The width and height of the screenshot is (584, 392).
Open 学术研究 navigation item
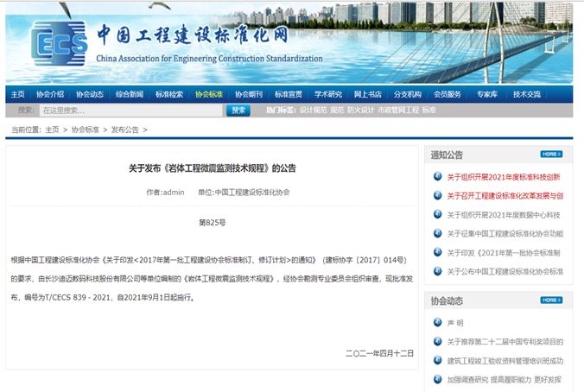point(328,95)
